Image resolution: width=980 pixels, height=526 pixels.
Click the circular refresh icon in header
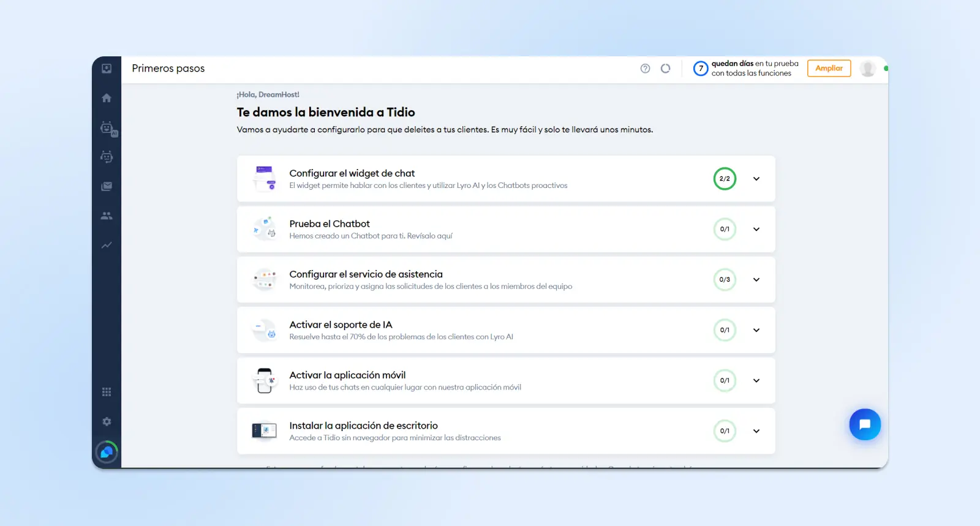(x=665, y=69)
